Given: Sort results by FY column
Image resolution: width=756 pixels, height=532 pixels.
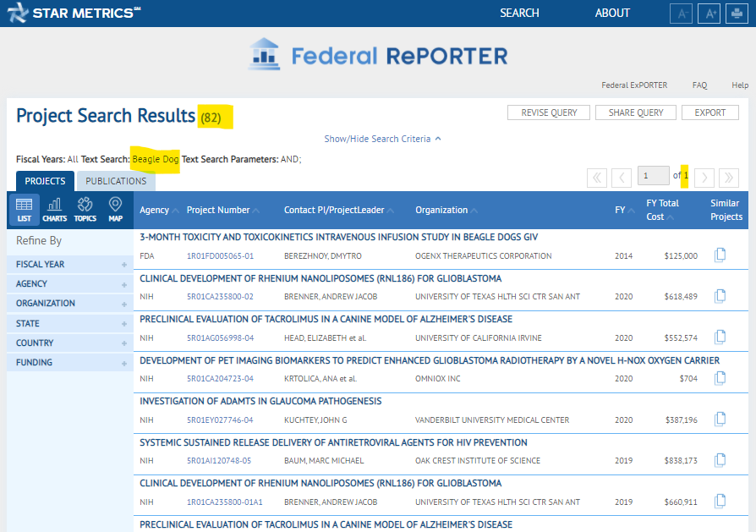Looking at the screenshot, I should coord(624,211).
